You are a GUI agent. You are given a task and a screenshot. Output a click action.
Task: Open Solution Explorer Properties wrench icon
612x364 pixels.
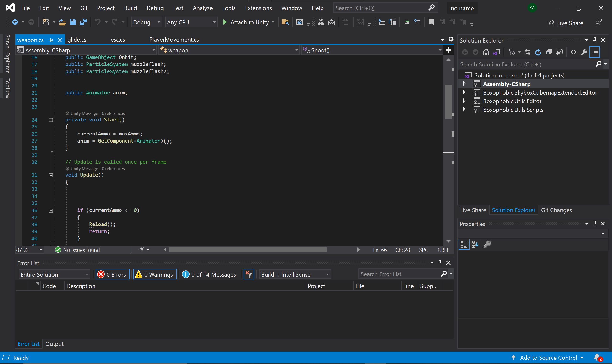point(584,52)
